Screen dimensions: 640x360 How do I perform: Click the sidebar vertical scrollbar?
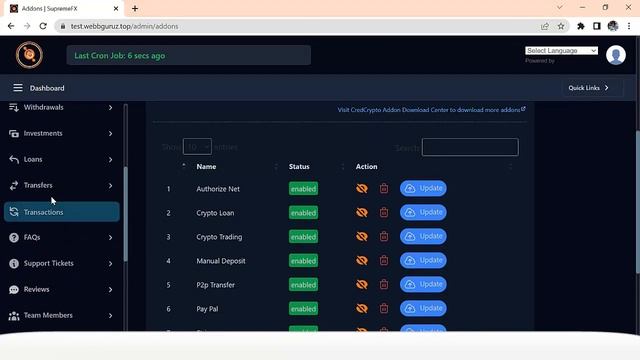(x=126, y=214)
